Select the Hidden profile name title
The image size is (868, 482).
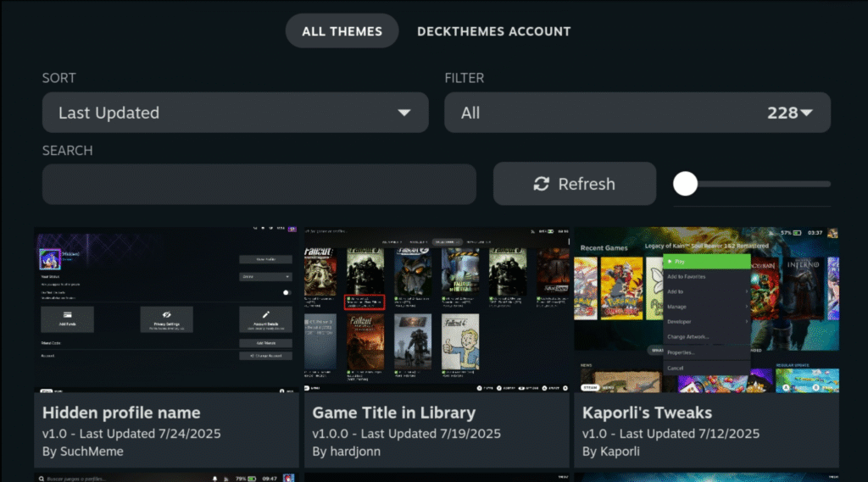121,413
